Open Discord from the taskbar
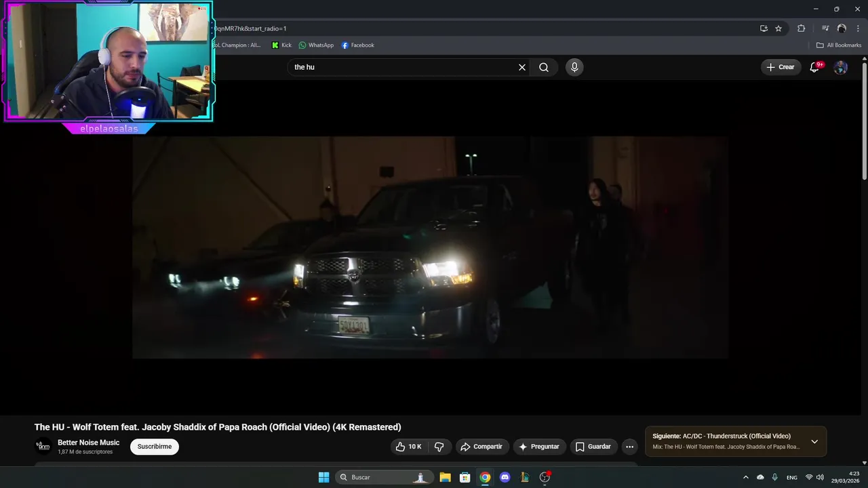The height and width of the screenshot is (488, 868). tap(505, 477)
